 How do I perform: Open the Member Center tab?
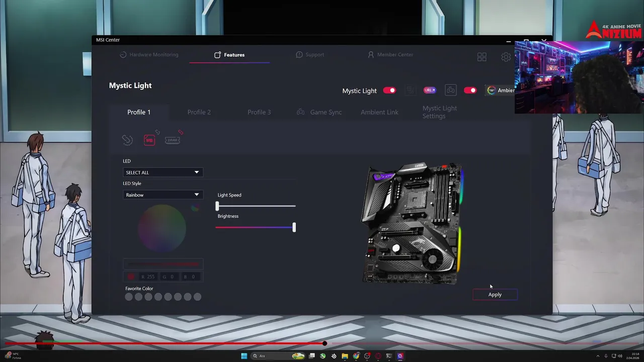click(x=390, y=54)
